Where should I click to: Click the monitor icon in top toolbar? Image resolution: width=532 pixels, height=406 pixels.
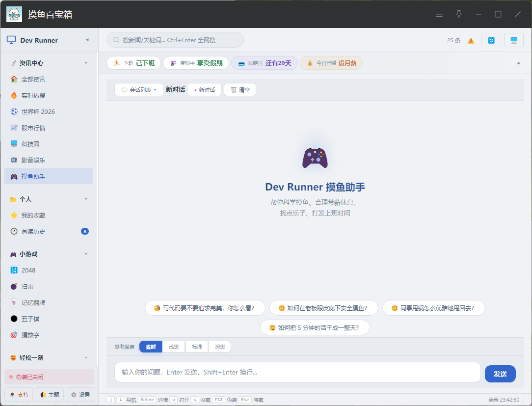[x=514, y=40]
